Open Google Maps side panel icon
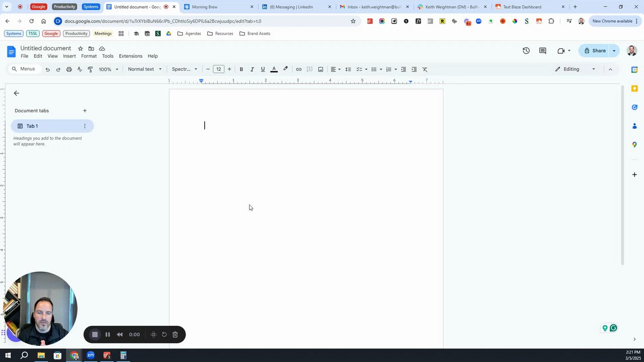 (x=634, y=145)
